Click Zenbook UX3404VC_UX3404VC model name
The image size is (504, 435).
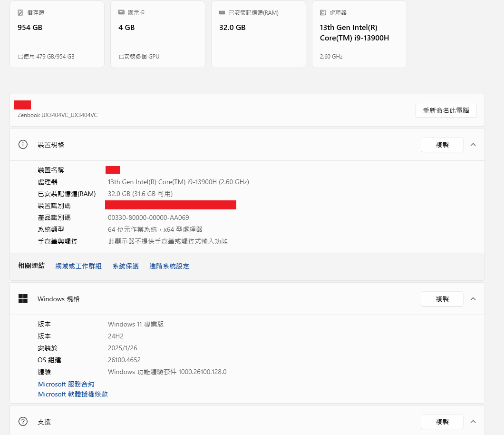tap(57, 115)
